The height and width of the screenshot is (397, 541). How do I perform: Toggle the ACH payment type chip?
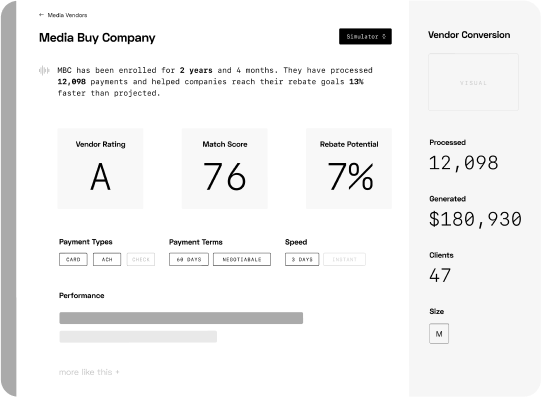pyautogui.click(x=107, y=259)
